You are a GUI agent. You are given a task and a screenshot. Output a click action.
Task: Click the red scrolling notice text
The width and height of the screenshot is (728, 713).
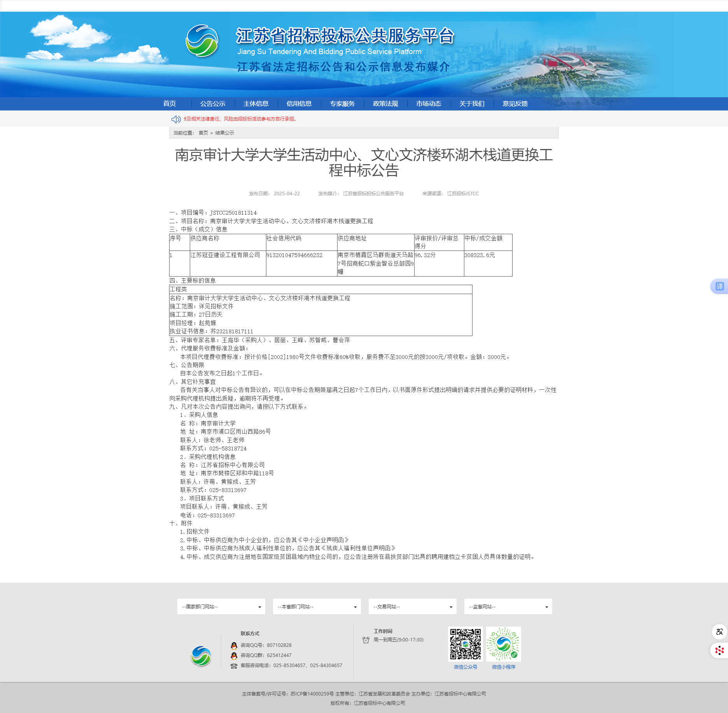click(x=241, y=119)
